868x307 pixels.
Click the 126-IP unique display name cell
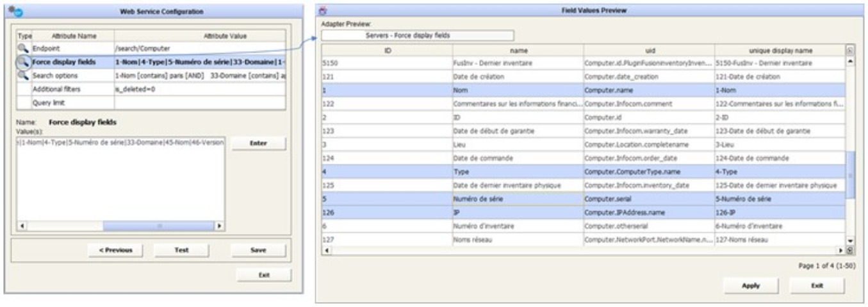coord(780,212)
